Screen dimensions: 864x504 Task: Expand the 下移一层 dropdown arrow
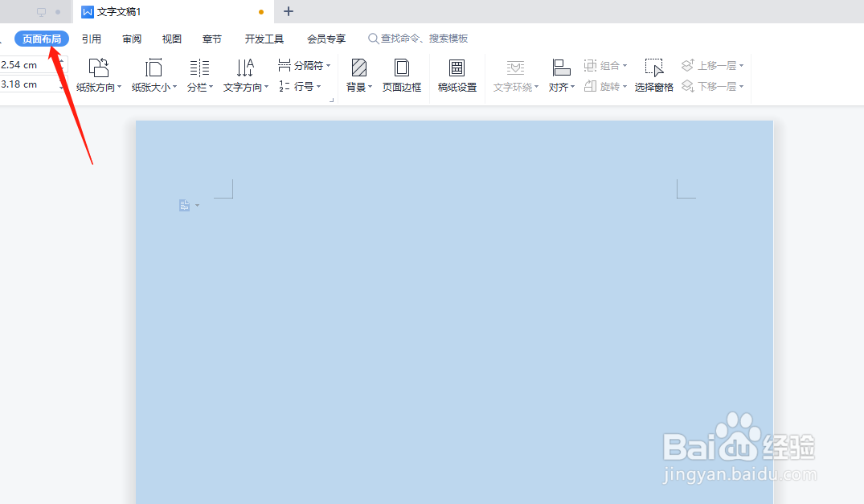click(742, 87)
